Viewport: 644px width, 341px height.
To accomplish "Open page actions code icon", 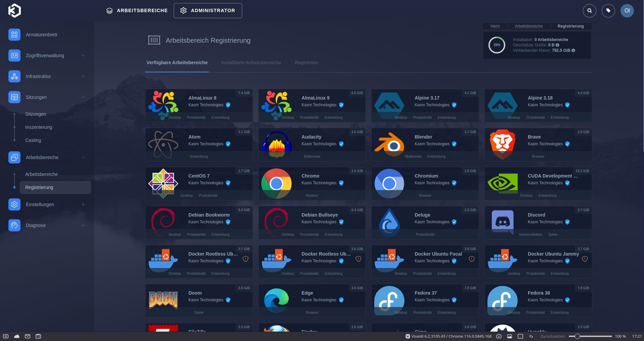I will 531,336.
